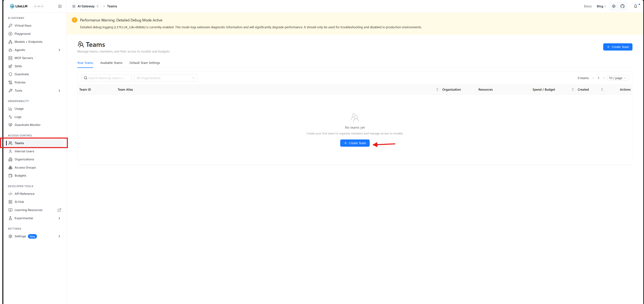Go to previous page arrow
Screen dimensions: 644x304
(593, 78)
